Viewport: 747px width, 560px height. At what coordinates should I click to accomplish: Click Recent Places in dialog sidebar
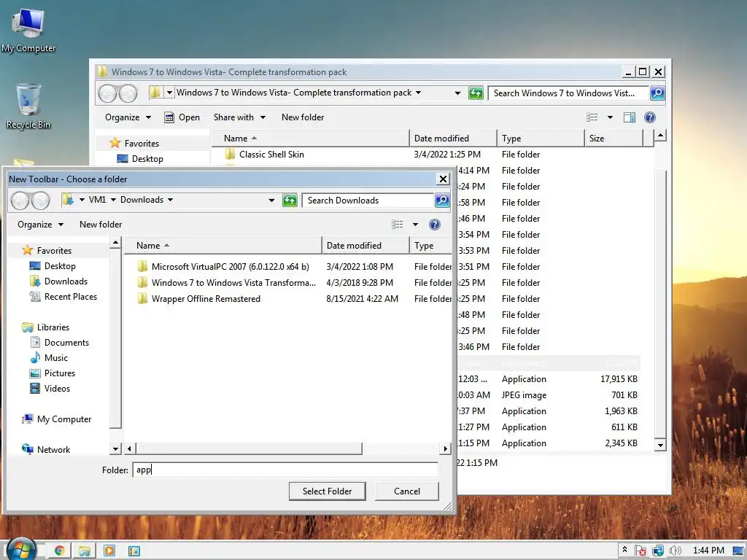click(63, 297)
